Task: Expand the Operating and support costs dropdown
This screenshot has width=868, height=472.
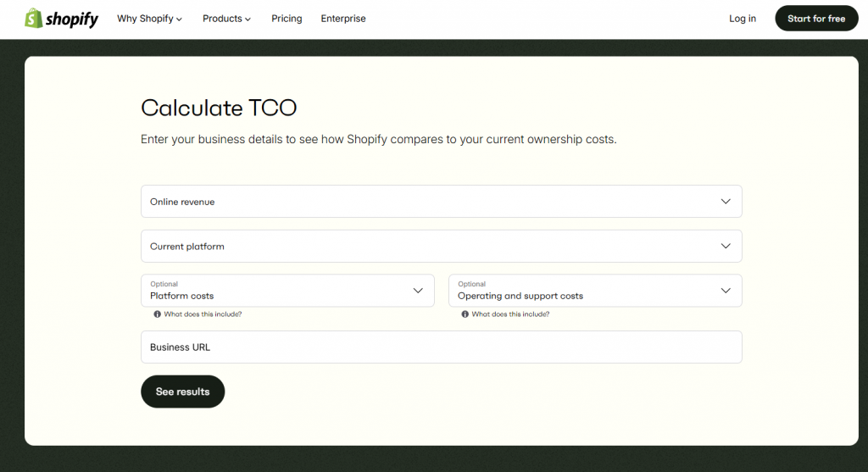Action: coord(595,291)
